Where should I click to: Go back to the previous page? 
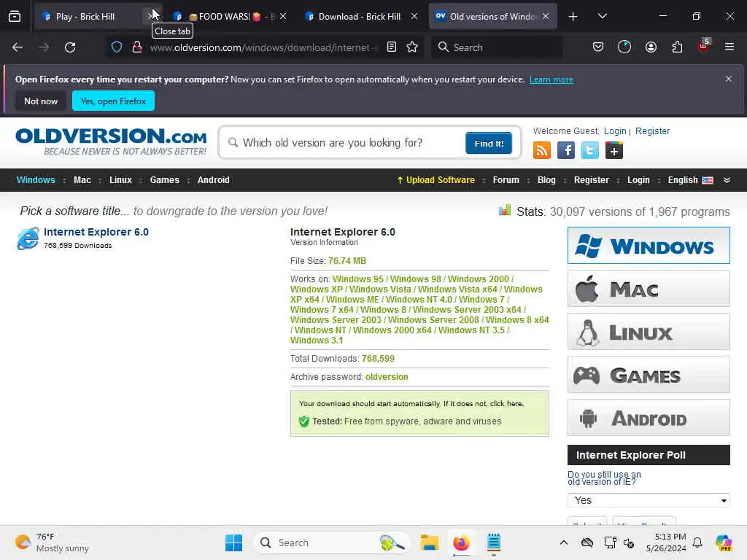(x=18, y=47)
